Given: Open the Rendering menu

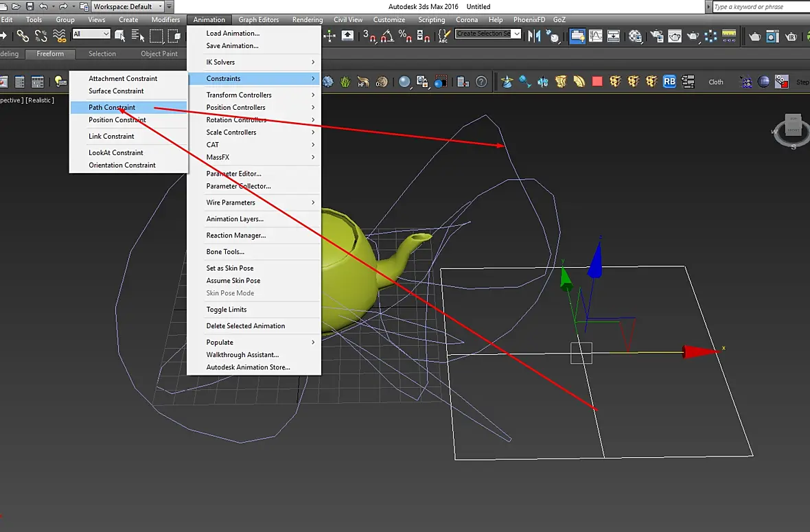Looking at the screenshot, I should point(308,20).
